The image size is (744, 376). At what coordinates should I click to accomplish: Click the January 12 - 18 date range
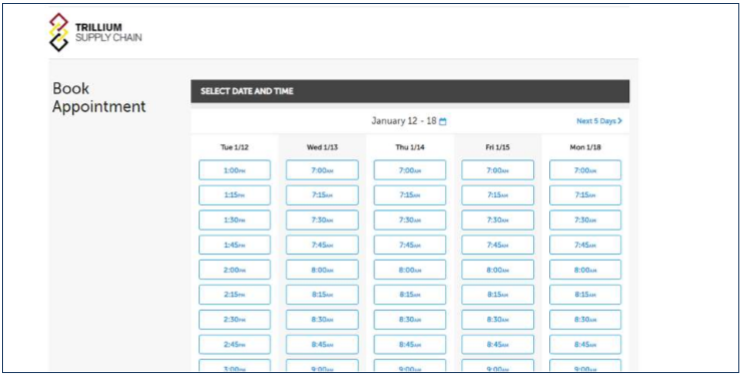[x=404, y=121]
